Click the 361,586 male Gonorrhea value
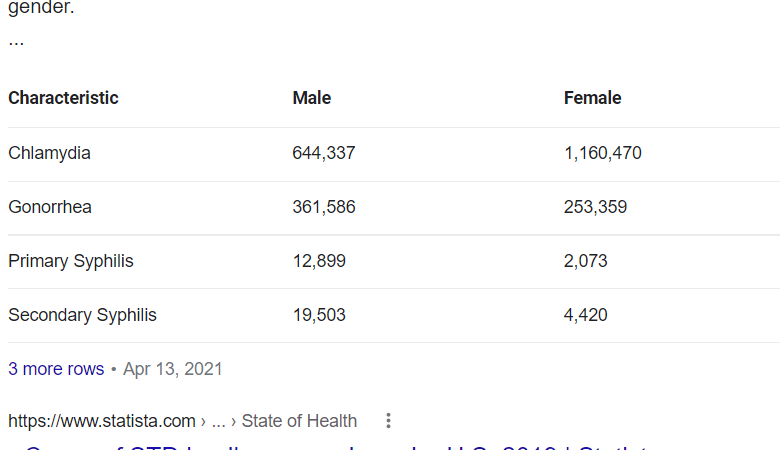Viewport: 780px width, 450px height. [324, 207]
